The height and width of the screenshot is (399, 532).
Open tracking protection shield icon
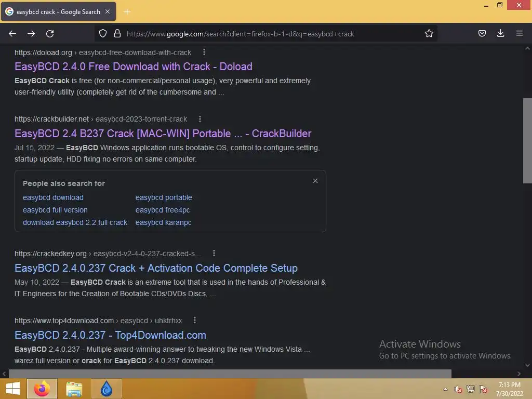(103, 34)
